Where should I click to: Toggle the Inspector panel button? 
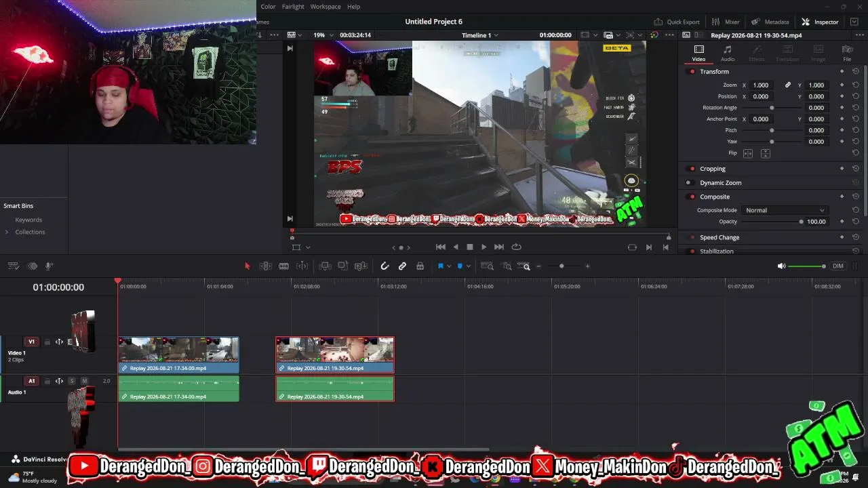pyautogui.click(x=821, y=22)
